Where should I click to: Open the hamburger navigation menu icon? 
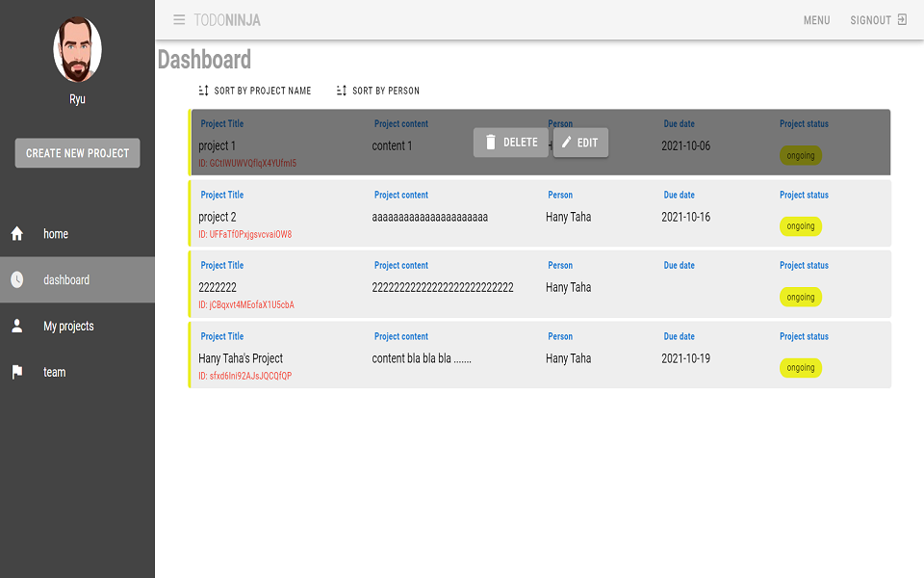click(x=179, y=20)
